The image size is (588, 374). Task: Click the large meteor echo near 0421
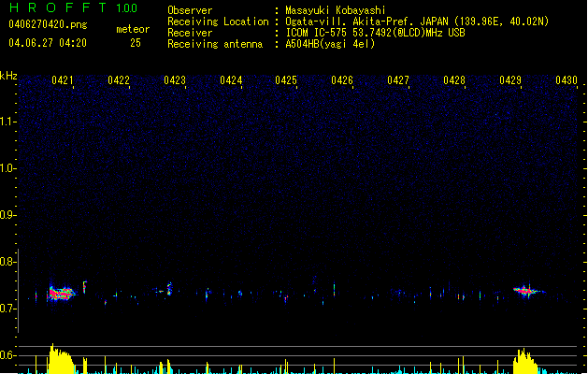coord(61,293)
